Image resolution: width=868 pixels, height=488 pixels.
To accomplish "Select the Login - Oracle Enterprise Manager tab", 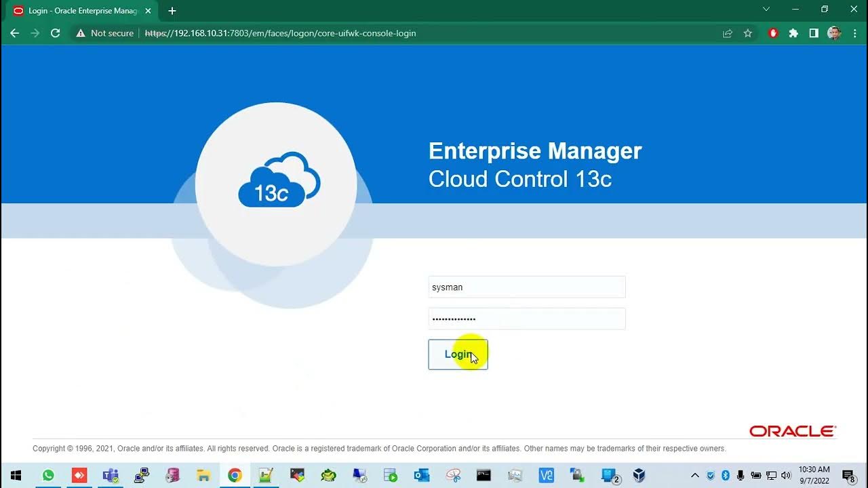I will coord(81,11).
